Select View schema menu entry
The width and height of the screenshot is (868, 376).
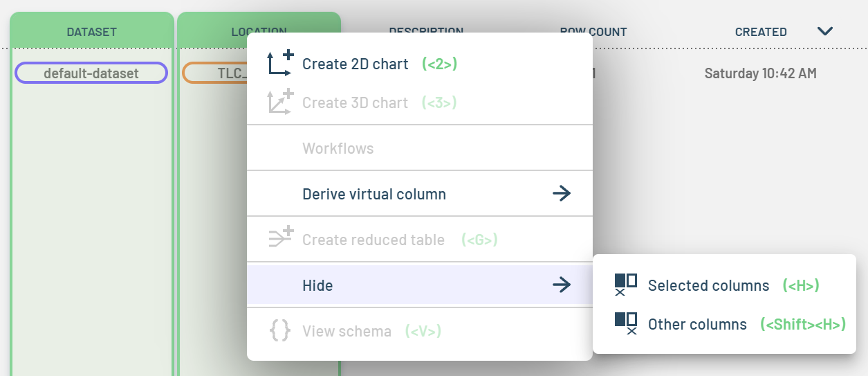[x=420, y=331]
